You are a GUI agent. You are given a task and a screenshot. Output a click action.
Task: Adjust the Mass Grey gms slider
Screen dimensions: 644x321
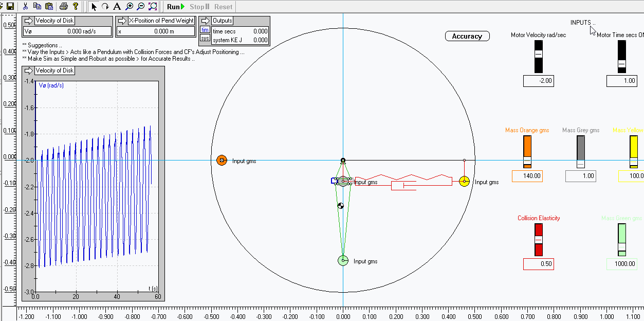[581, 152]
